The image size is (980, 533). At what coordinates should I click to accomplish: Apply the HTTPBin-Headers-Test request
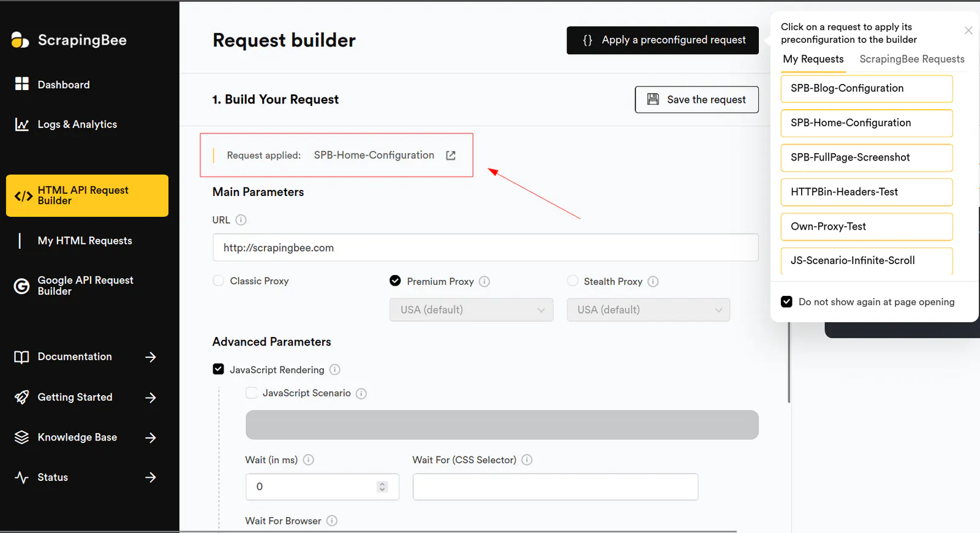(867, 192)
